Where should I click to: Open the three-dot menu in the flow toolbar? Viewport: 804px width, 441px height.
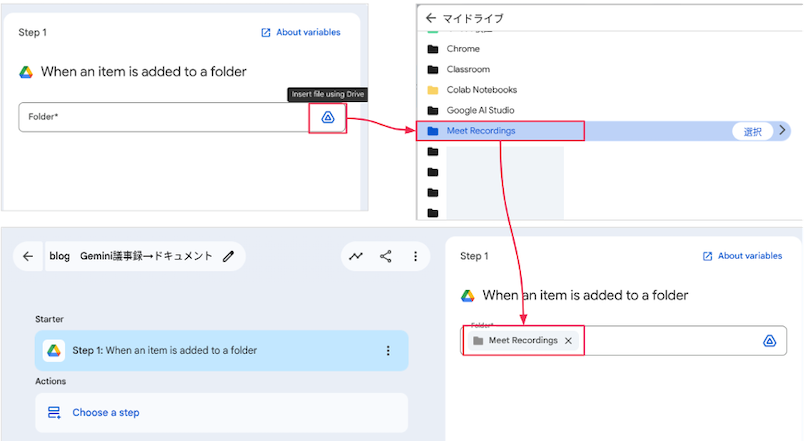pos(415,256)
